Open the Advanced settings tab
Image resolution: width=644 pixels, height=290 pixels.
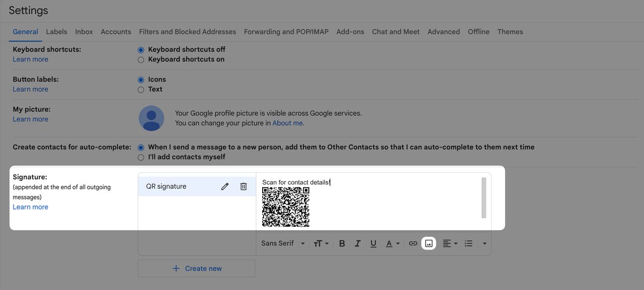(444, 32)
